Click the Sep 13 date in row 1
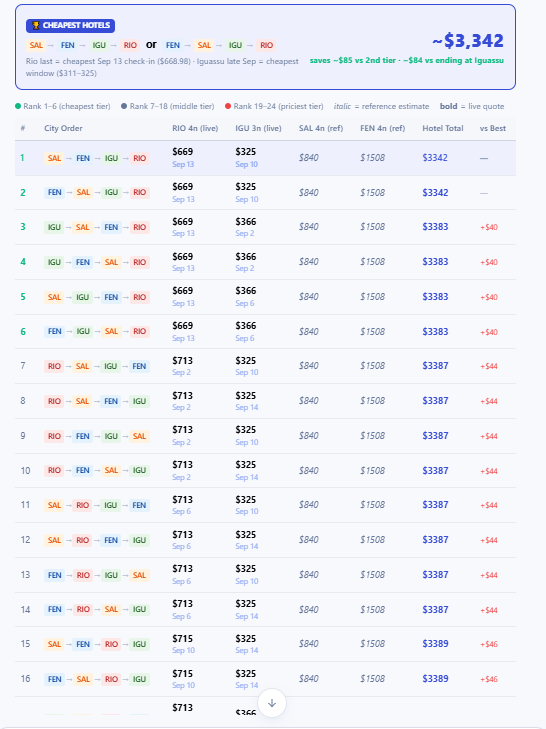 (x=183, y=164)
